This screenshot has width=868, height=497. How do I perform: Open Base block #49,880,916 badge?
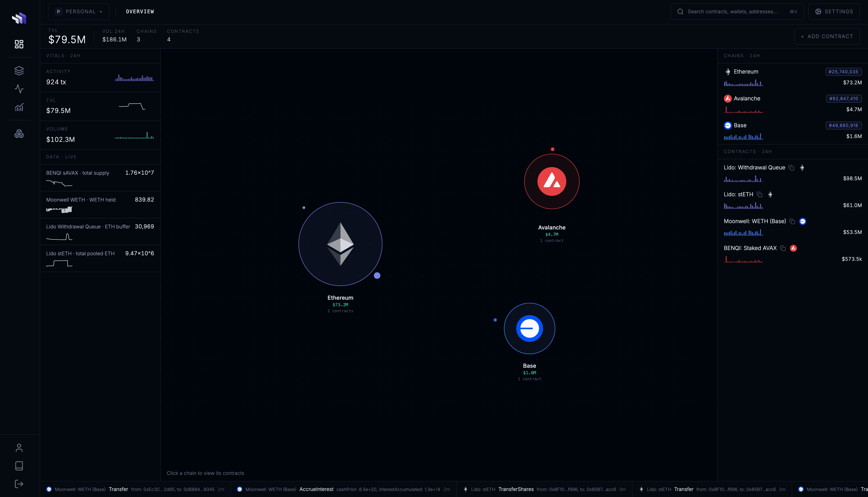coord(843,125)
